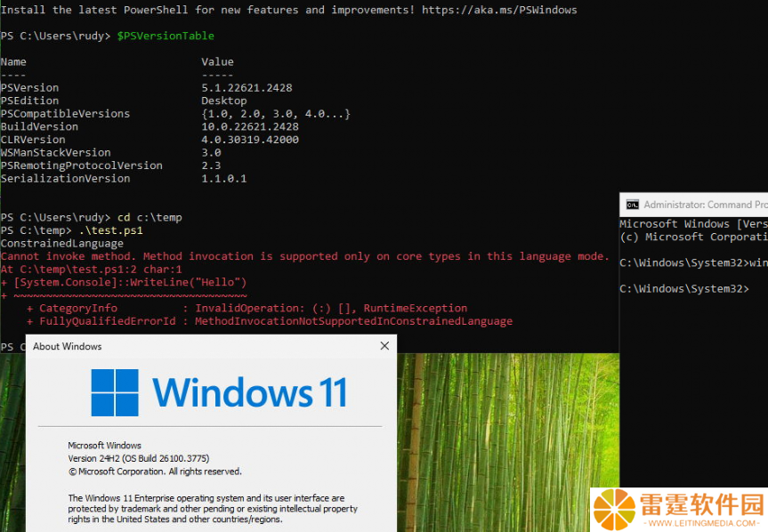Viewport: 768px width, 532px height.
Task: Click the Command Prompt title bar icon
Action: point(633,205)
